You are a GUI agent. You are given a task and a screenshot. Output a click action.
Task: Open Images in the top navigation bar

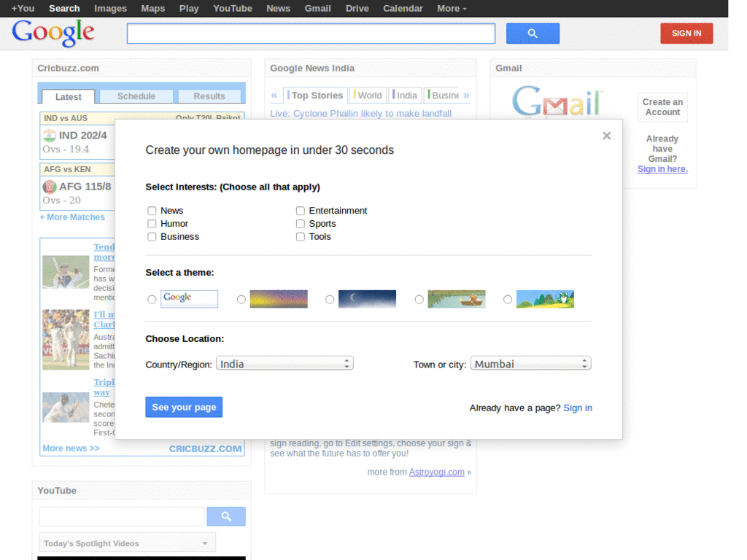click(x=111, y=9)
